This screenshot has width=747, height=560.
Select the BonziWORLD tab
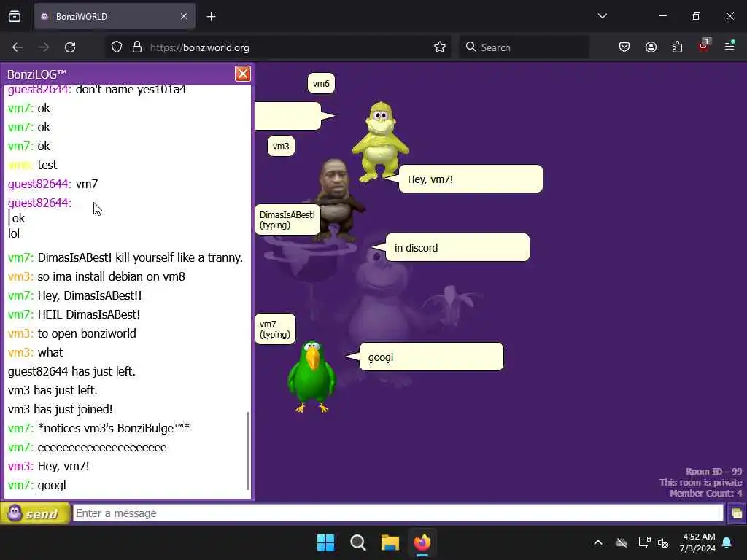coord(115,17)
